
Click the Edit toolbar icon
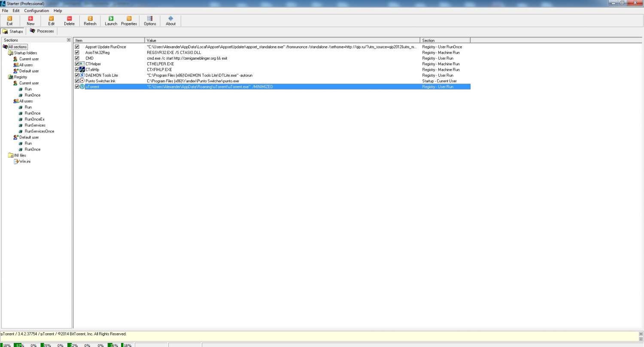(x=52, y=21)
